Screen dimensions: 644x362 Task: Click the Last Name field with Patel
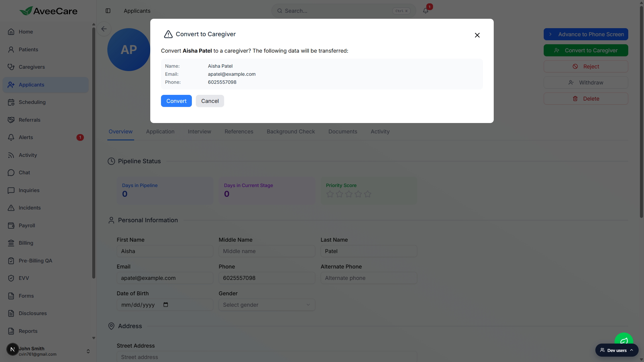[369, 251]
